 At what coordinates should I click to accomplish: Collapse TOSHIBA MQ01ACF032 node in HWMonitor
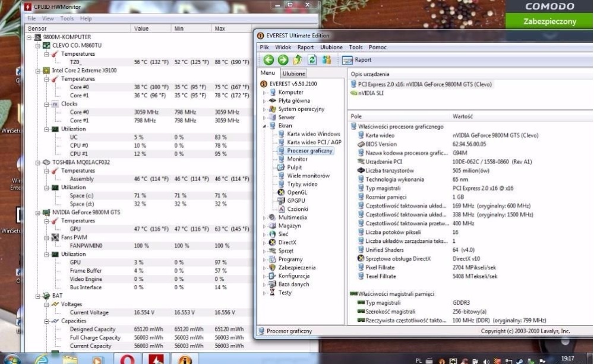[38, 163]
